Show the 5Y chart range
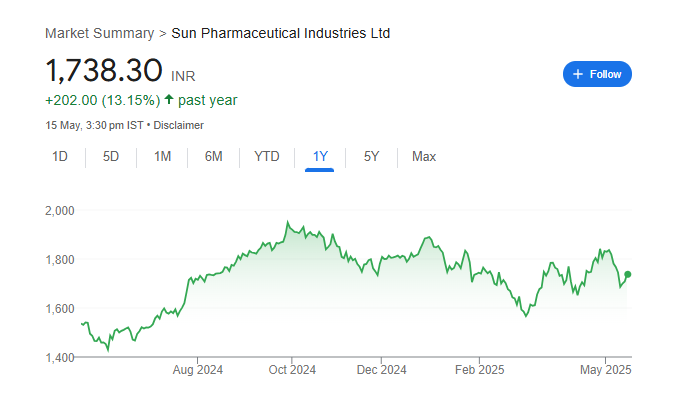Image resolution: width=680 pixels, height=394 pixels. click(371, 156)
